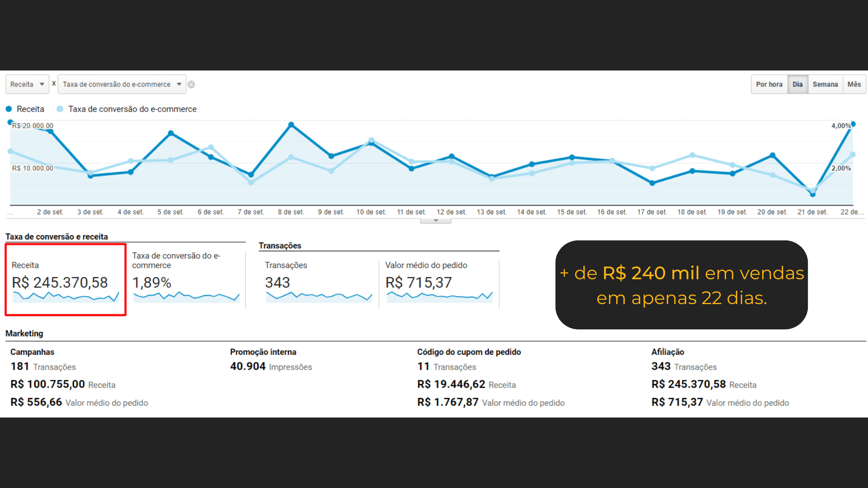Click the 8 de set. revenue peak point
This screenshot has width=868, height=488.
(x=291, y=124)
